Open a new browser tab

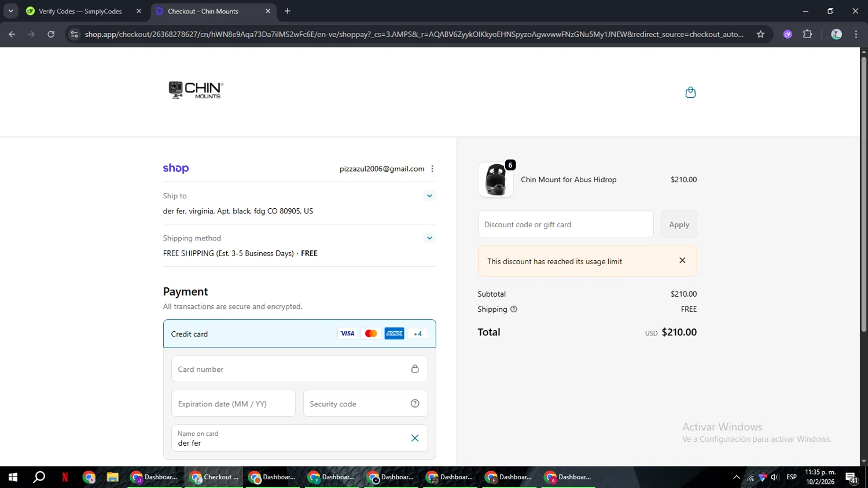[288, 11]
